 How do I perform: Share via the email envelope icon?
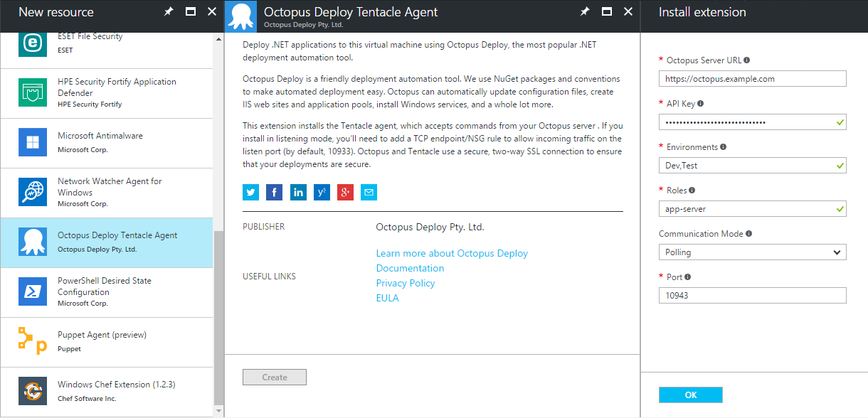click(x=369, y=192)
